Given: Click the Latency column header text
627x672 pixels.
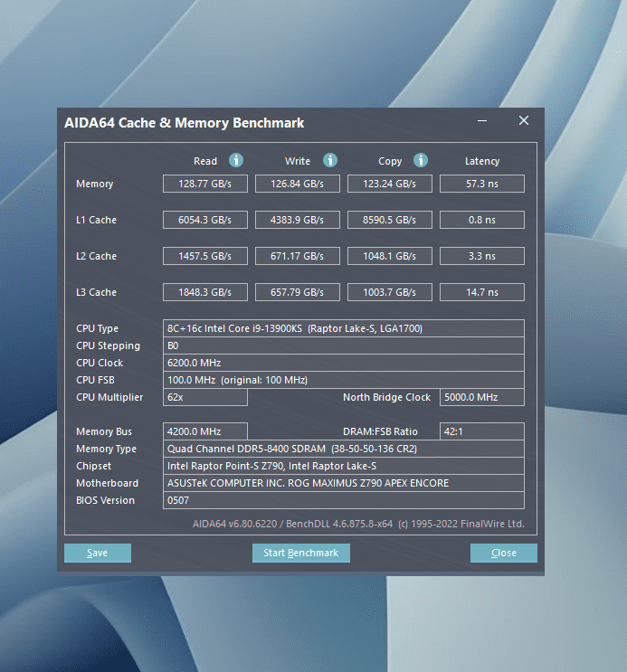Looking at the screenshot, I should click(482, 162).
